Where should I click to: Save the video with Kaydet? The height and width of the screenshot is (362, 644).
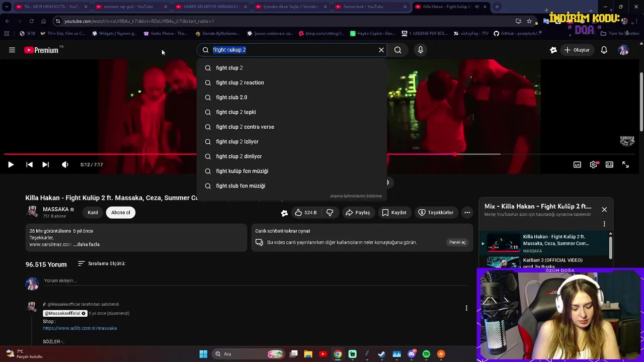click(394, 213)
